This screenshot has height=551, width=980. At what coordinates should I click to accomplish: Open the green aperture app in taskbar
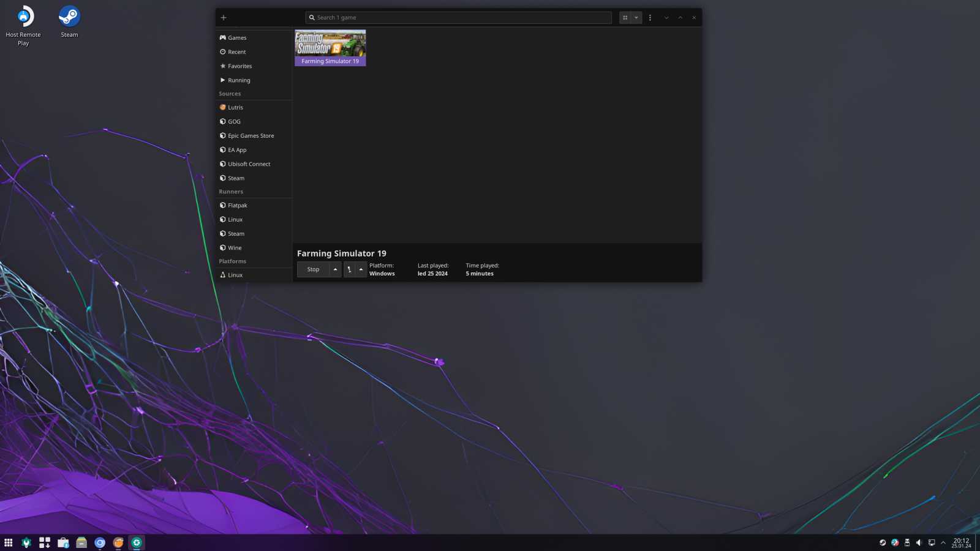click(x=137, y=542)
